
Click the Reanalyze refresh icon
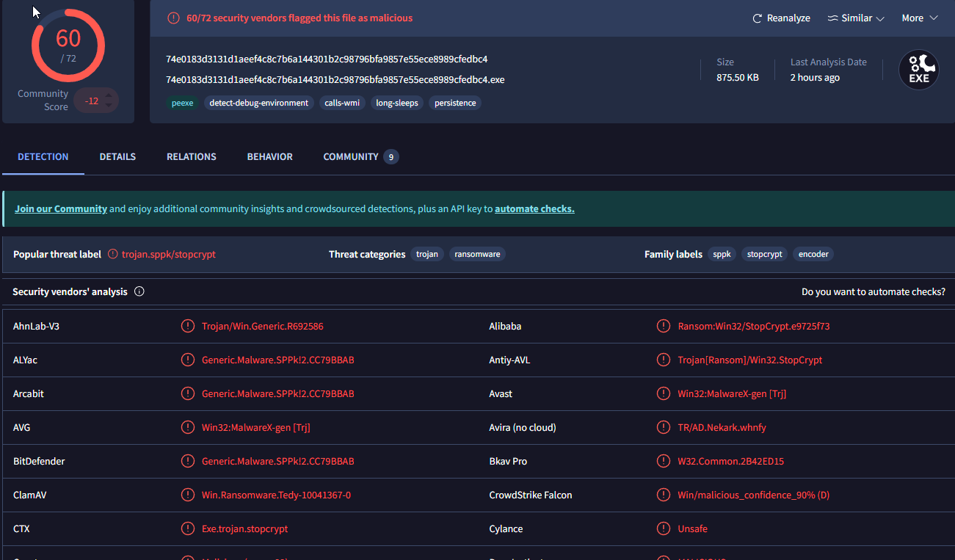coord(758,18)
